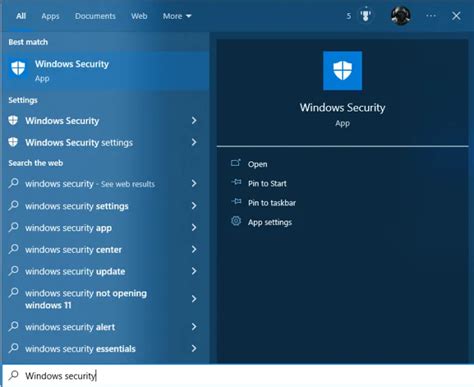Image resolution: width=474 pixels, height=387 pixels.
Task: Click search icon beside 'See web results'
Action: point(13,183)
